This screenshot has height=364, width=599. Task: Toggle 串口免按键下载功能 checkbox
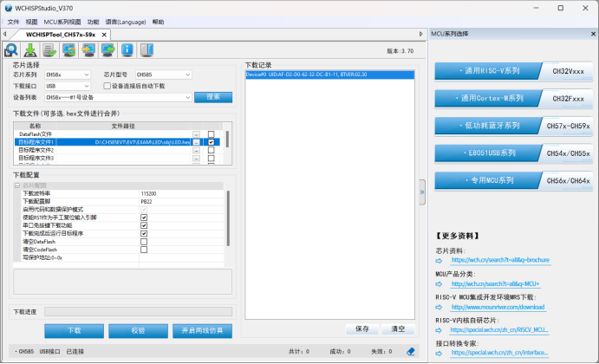click(x=144, y=225)
